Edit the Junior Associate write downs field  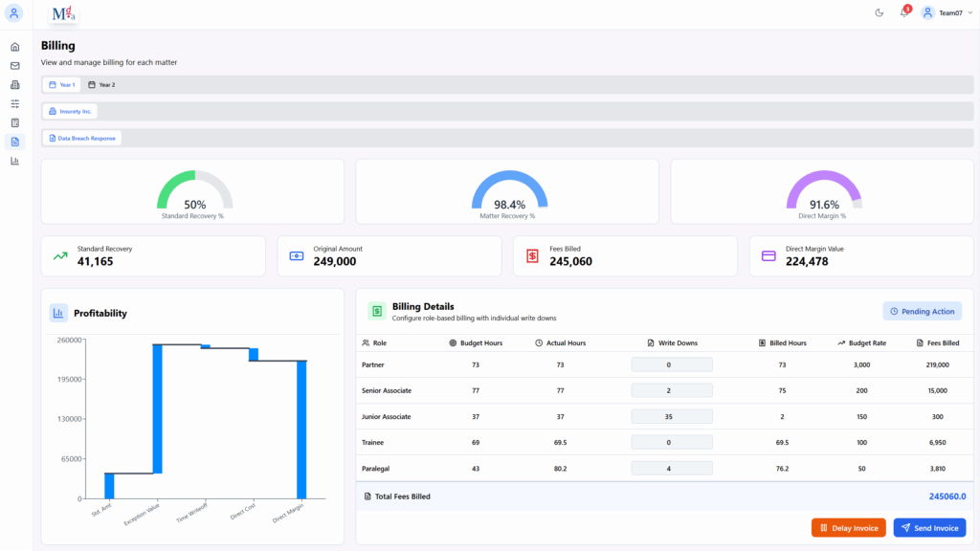pos(672,417)
